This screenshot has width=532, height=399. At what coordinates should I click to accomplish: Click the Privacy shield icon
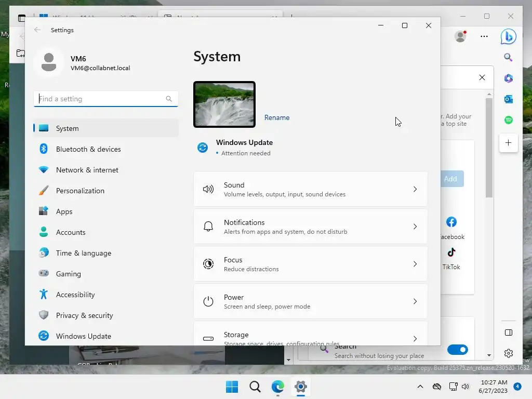[x=44, y=315]
